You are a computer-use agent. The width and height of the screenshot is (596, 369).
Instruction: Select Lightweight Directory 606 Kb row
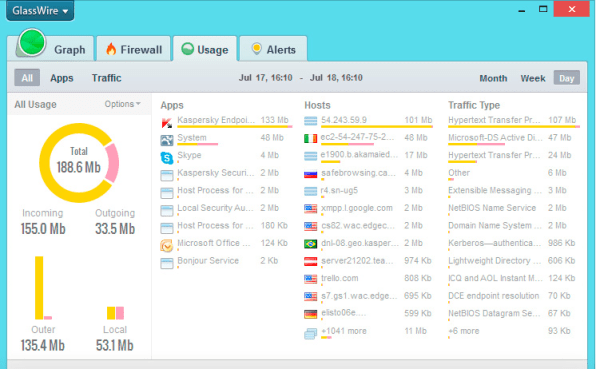tap(514, 262)
